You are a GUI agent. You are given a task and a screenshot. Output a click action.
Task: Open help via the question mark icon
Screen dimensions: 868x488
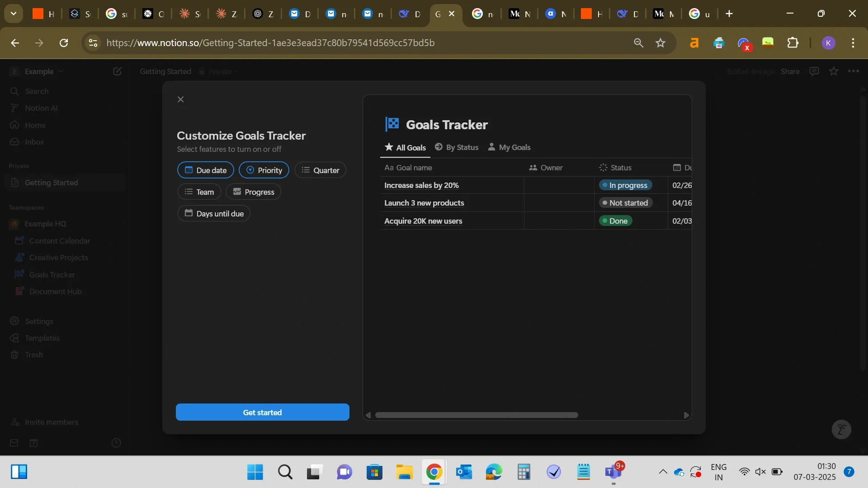pos(117,443)
